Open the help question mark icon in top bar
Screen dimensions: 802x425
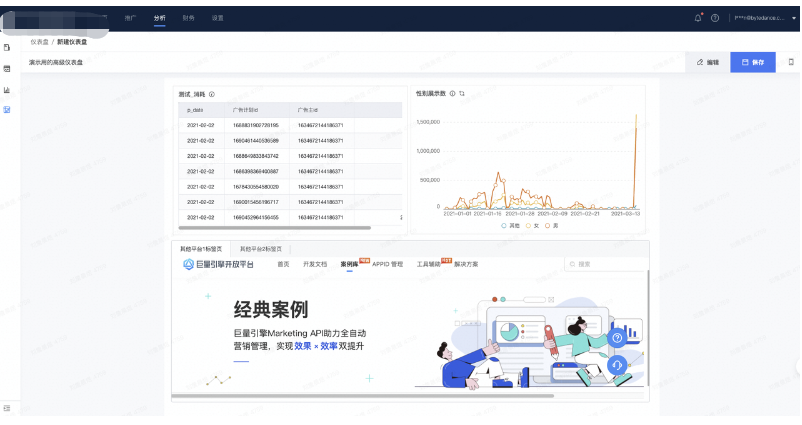pos(715,18)
